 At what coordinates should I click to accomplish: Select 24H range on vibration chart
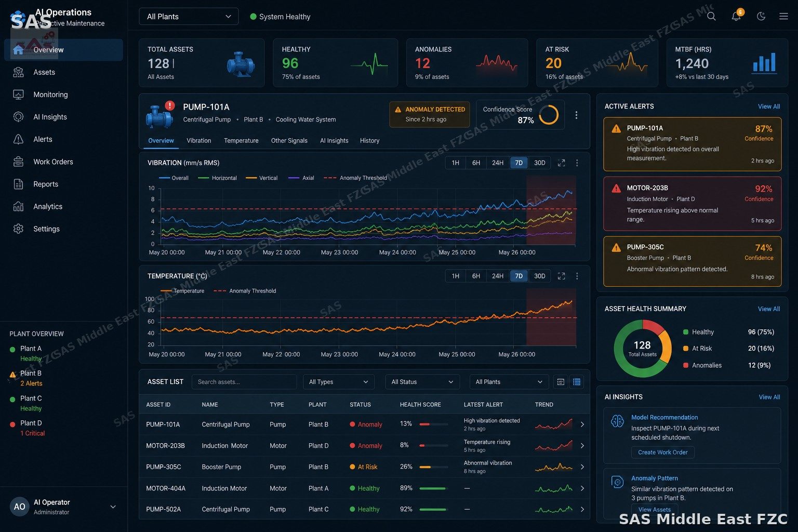coord(498,163)
